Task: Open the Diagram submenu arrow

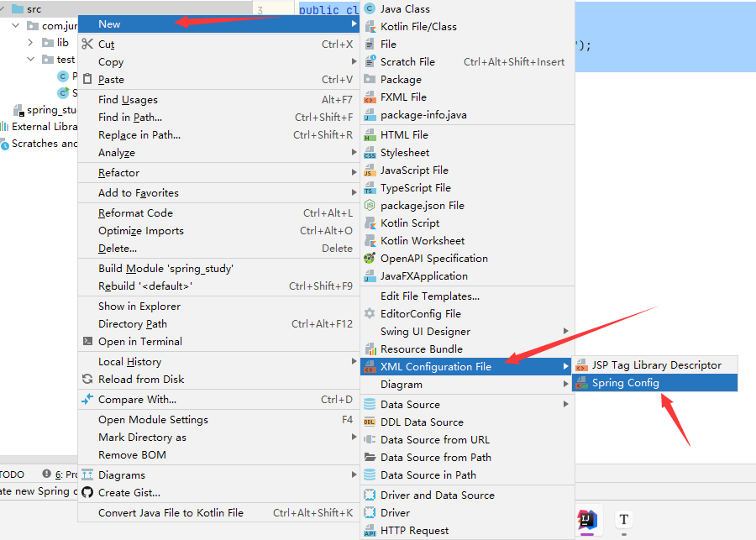Action: point(565,385)
